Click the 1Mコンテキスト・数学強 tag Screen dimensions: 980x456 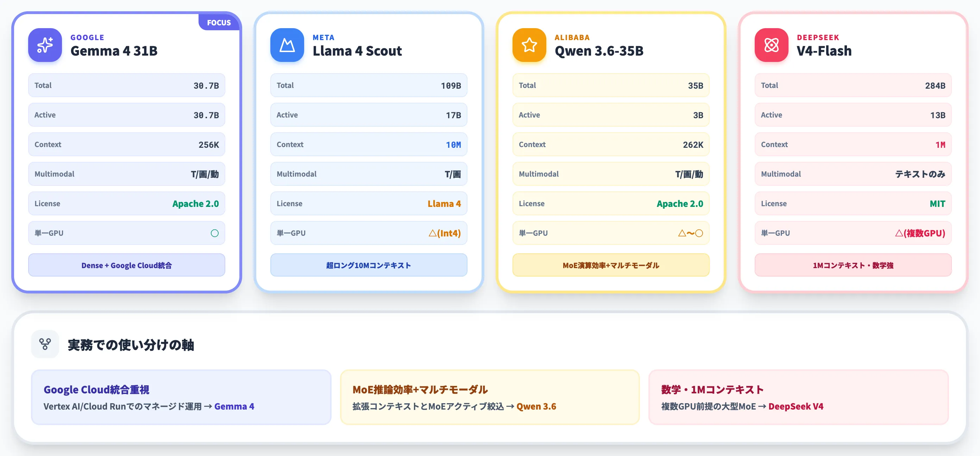pos(853,265)
